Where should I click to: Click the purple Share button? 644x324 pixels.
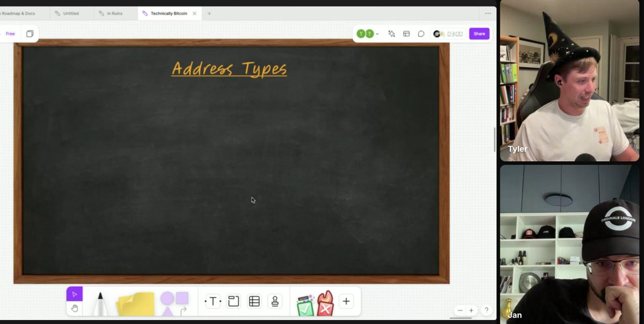[x=479, y=34]
